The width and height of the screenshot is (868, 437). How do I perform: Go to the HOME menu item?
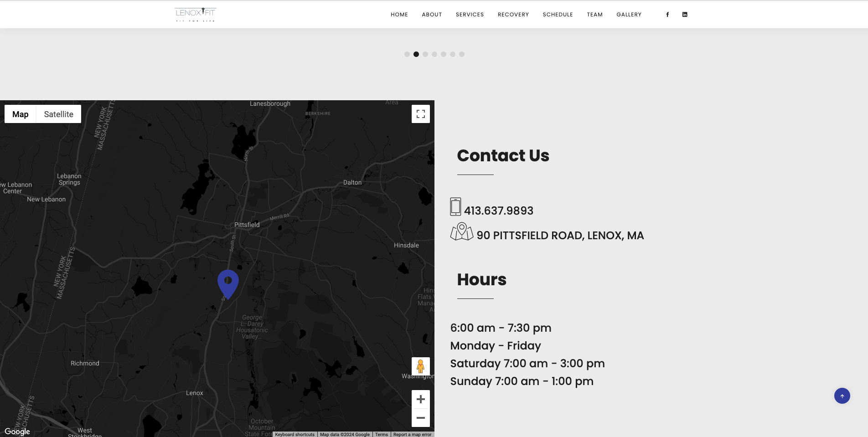(399, 15)
